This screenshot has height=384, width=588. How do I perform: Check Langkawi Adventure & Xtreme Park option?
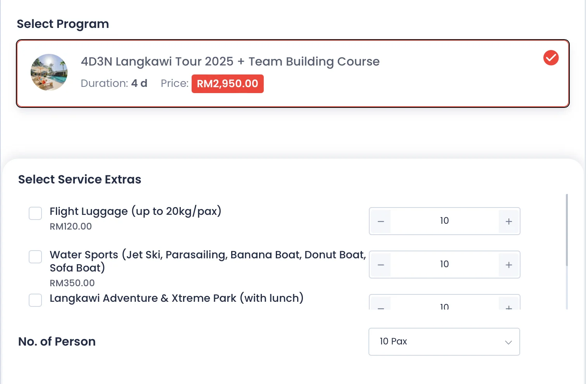pyautogui.click(x=35, y=300)
